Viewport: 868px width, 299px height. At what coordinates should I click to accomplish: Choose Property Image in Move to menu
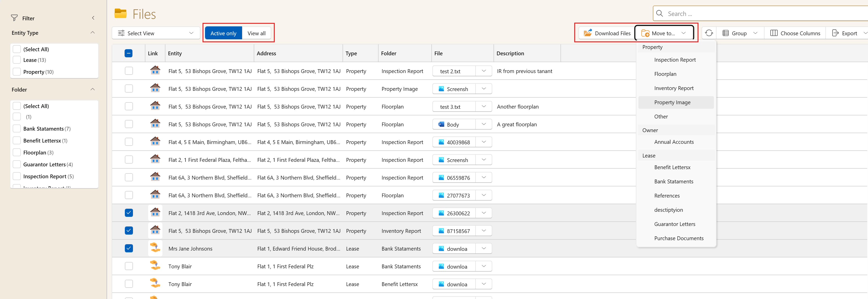coord(672,102)
